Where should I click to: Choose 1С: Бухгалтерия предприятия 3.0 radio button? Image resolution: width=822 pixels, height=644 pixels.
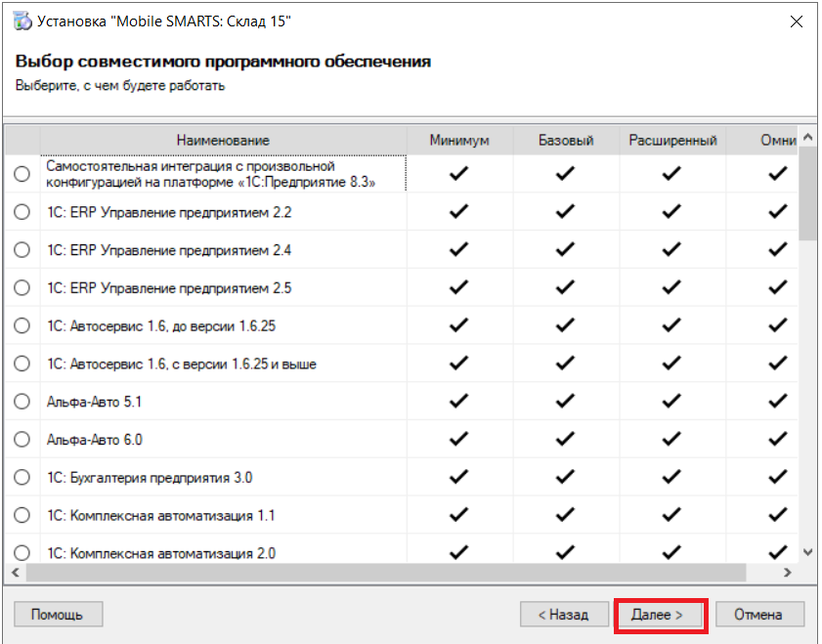click(x=22, y=477)
